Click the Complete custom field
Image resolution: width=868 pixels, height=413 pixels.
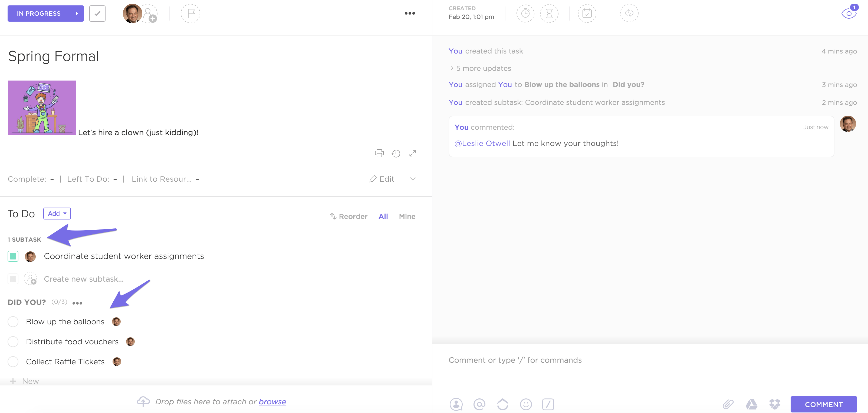[31, 179]
